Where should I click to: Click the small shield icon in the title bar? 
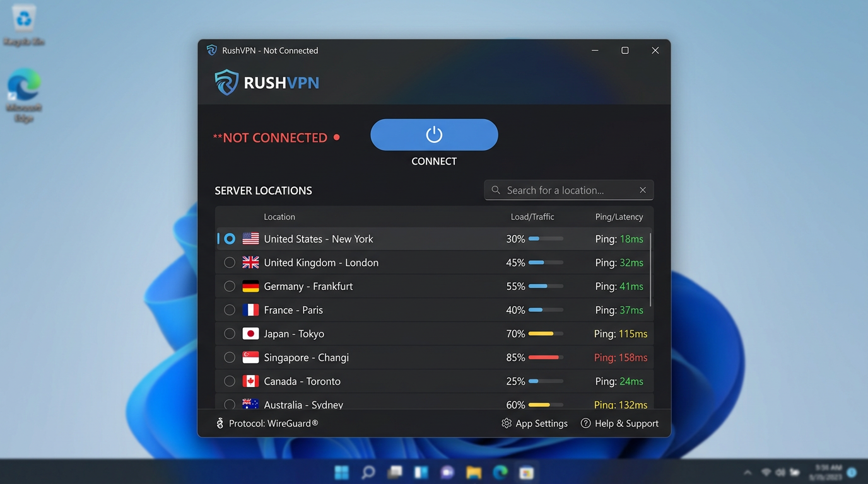pos(211,50)
